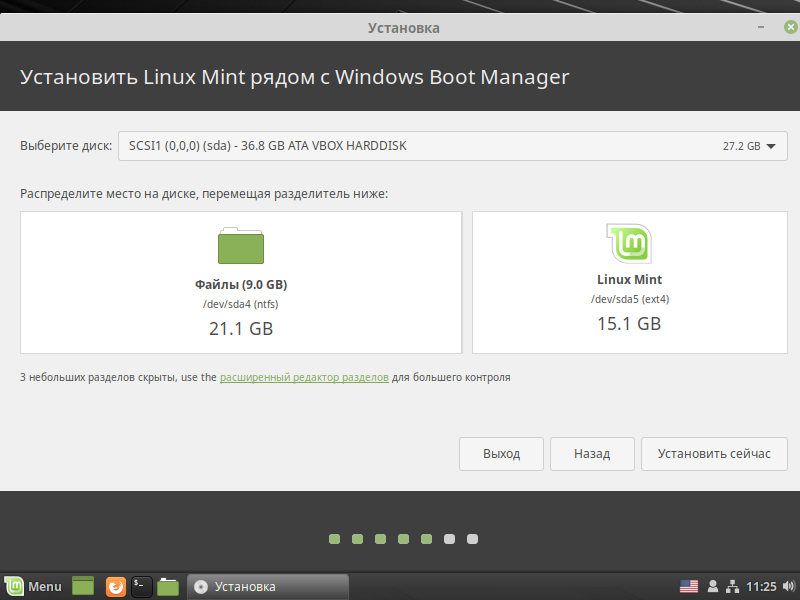Image resolution: width=800 pixels, height=600 pixels.
Task: Click the 15.1 GB size text
Action: coord(629,323)
